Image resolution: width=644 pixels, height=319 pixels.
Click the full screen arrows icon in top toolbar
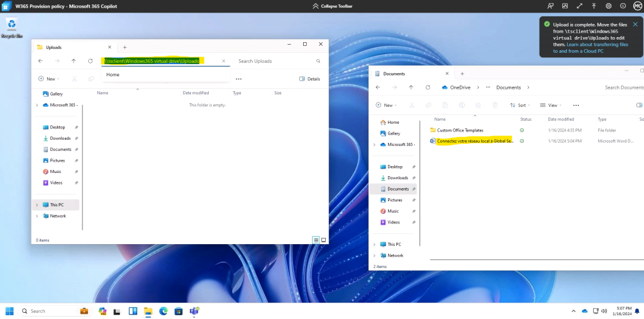pyautogui.click(x=579, y=6)
